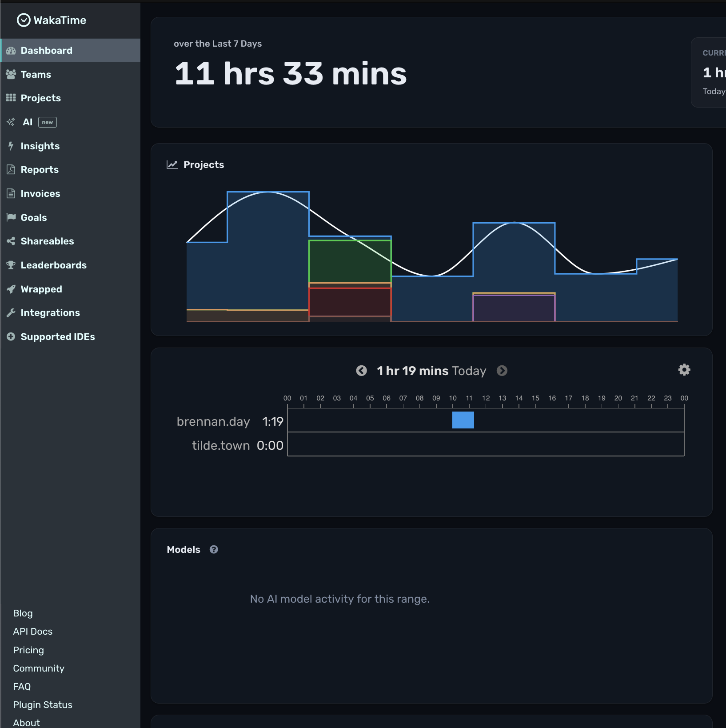Click the 1:19 duration for brennan.day
Viewport: 726px width, 728px height.
(273, 421)
